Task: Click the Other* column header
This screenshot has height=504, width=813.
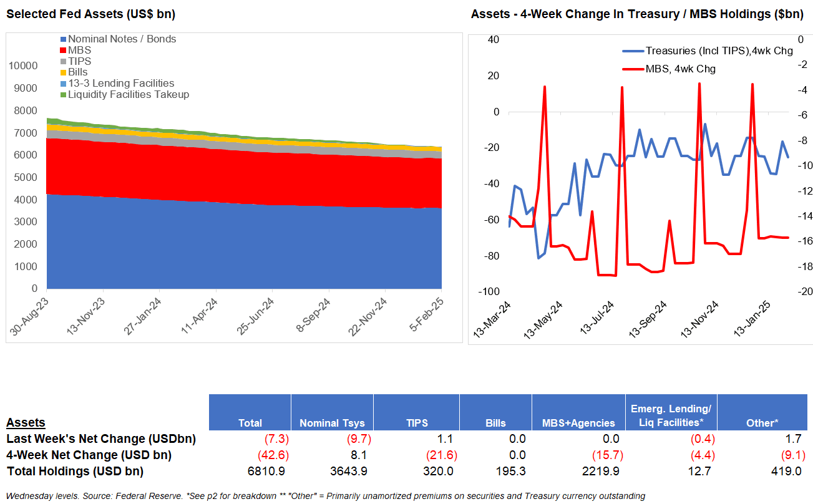Action: click(x=762, y=423)
